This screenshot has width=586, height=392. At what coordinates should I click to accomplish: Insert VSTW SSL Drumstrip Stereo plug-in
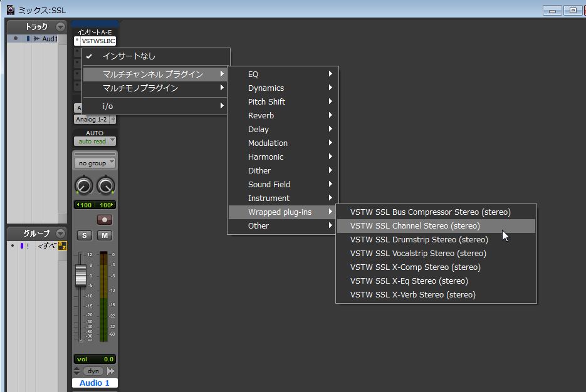tap(436, 240)
